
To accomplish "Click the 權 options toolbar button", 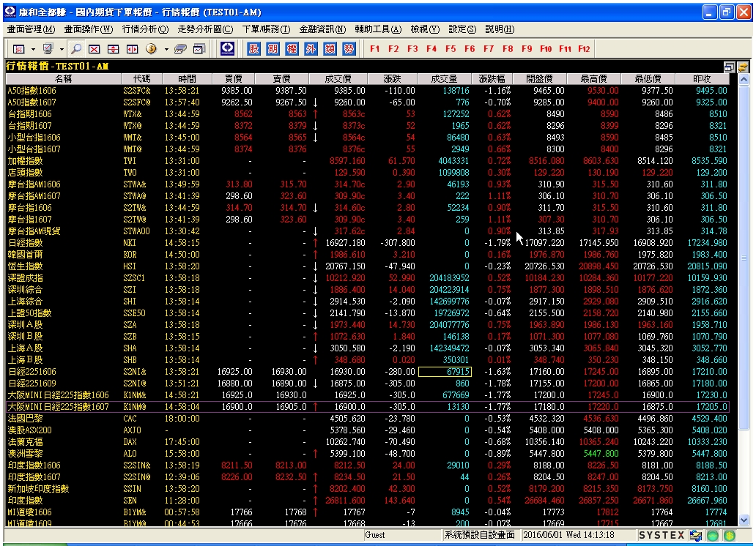I will (x=292, y=49).
